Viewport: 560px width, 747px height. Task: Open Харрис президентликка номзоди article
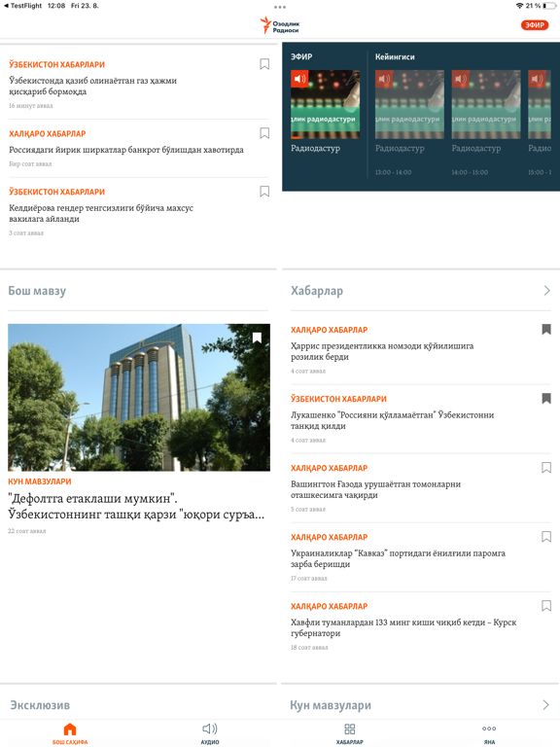tap(382, 351)
